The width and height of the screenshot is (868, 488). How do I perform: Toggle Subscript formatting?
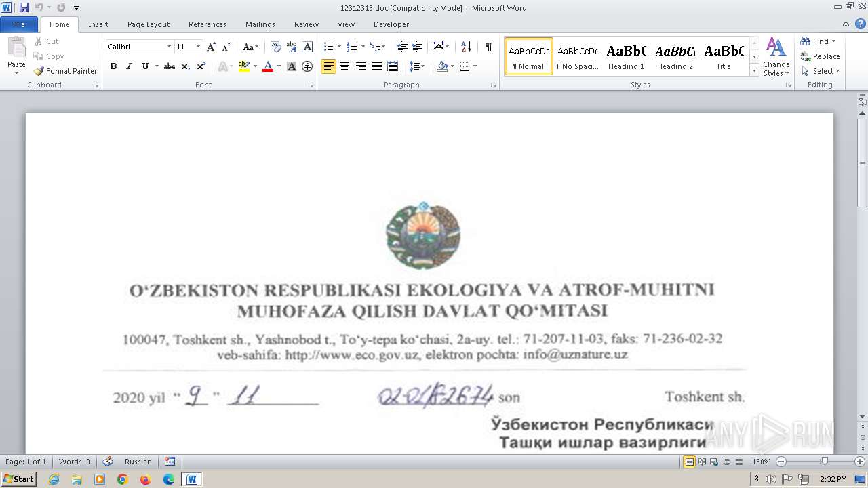186,66
